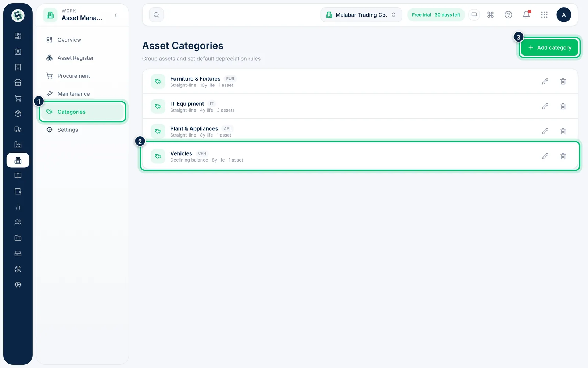Viewport: 588px width, 368px height.
Task: Edit the Vehicles category
Action: 545,156
